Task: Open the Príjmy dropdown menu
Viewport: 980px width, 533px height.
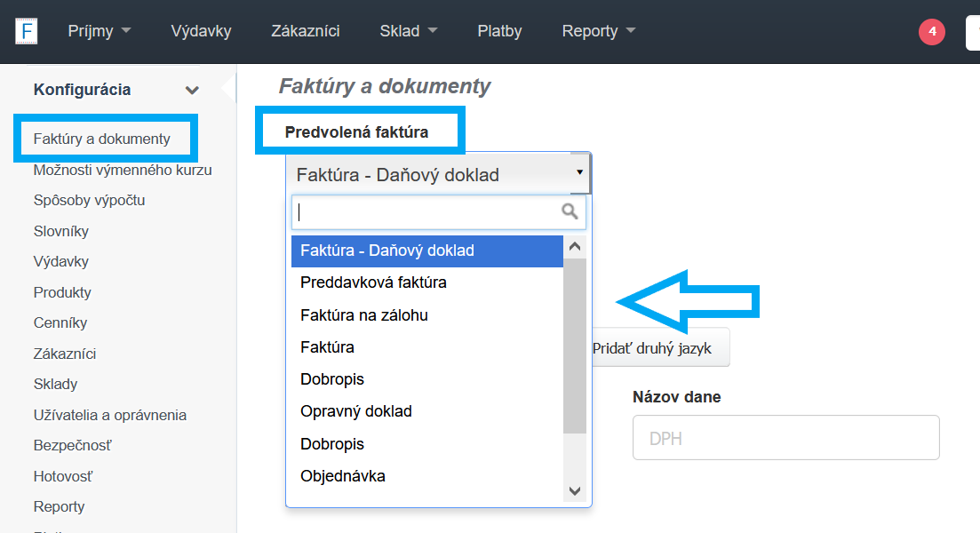Action: 99,31
